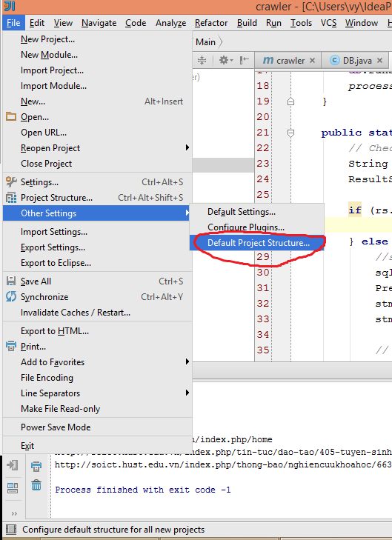Image resolution: width=392 pixels, height=540 pixels.
Task: Click the trash clear-all icon in console
Action: 36,485
